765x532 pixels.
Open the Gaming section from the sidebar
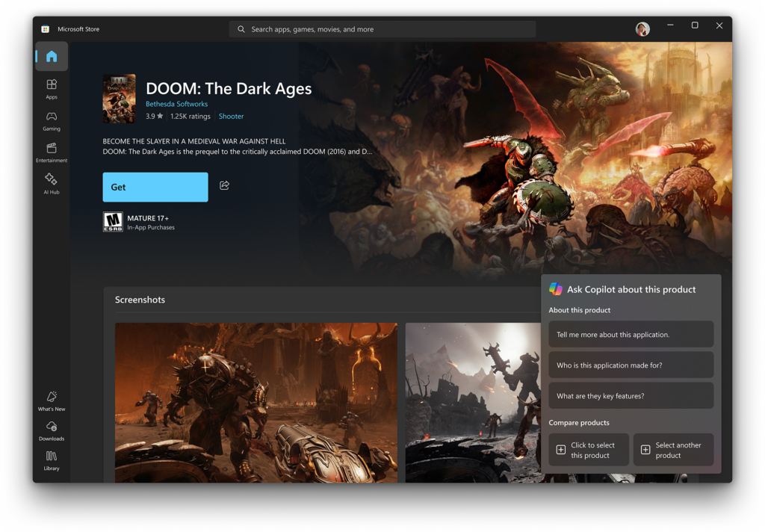point(51,121)
